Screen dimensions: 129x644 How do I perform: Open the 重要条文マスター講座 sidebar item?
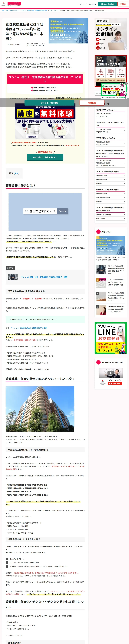click(111, 214)
